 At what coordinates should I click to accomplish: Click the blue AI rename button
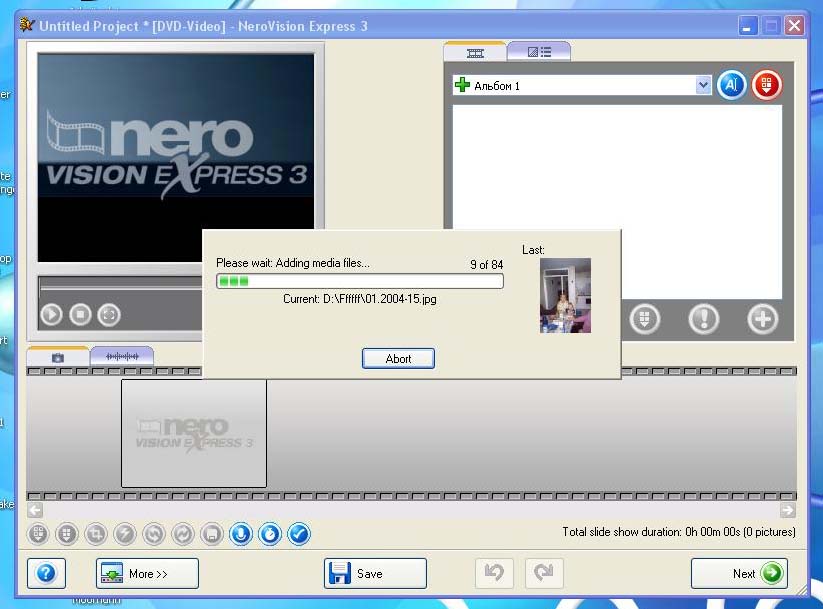732,85
